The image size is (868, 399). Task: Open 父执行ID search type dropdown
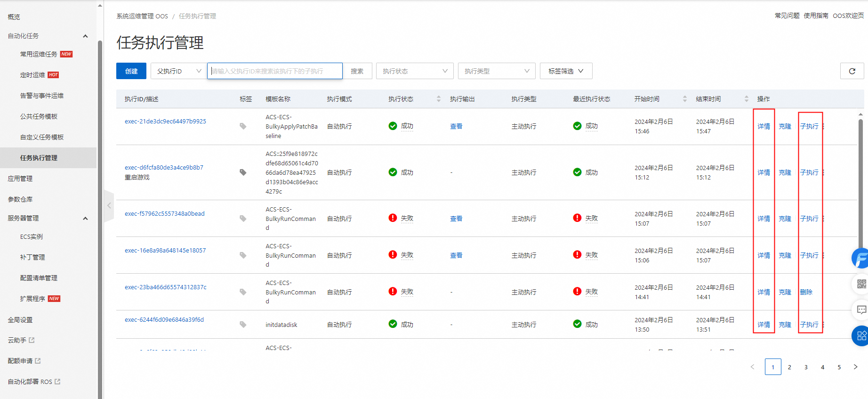pyautogui.click(x=178, y=71)
